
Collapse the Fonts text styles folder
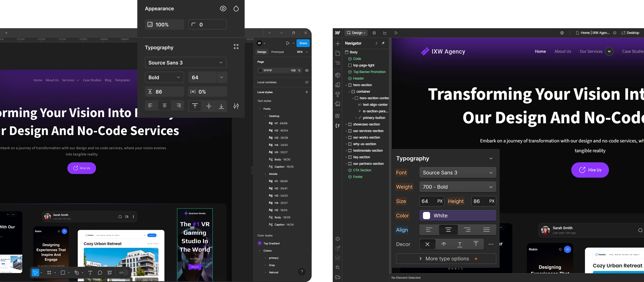pos(259,109)
